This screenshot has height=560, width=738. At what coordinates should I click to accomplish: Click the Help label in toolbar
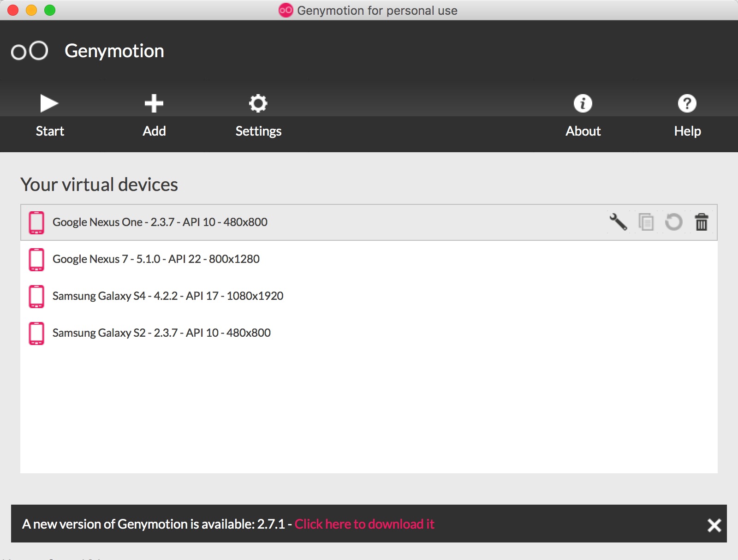tap(687, 131)
